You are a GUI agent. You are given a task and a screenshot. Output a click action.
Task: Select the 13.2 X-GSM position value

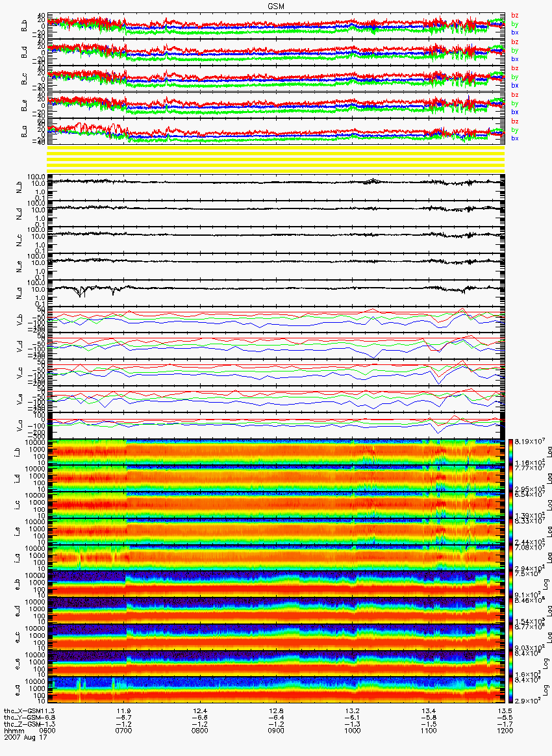click(x=353, y=711)
